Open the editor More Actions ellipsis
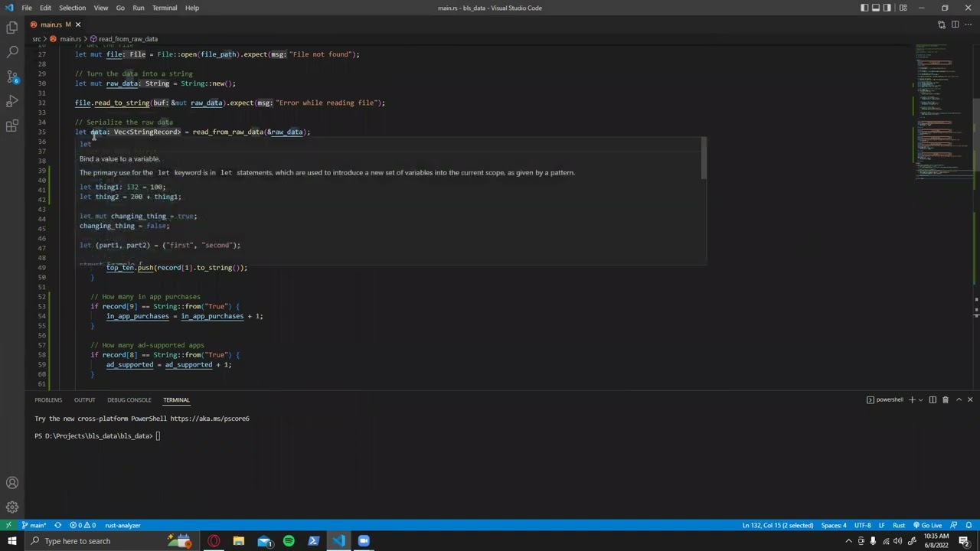The image size is (980, 551). pyautogui.click(x=968, y=24)
